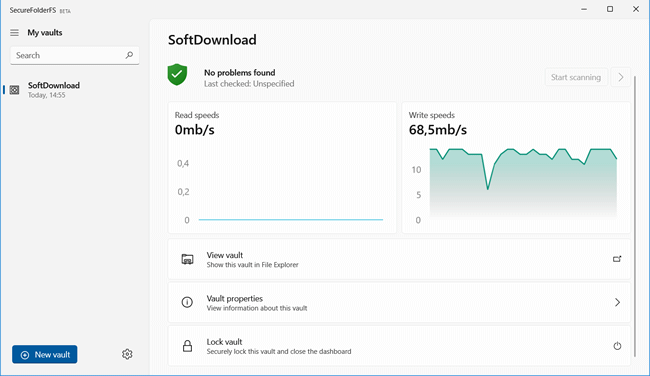Click the dashboard vertical scrollbar
The height and width of the screenshot is (376, 650).
click(x=635, y=216)
